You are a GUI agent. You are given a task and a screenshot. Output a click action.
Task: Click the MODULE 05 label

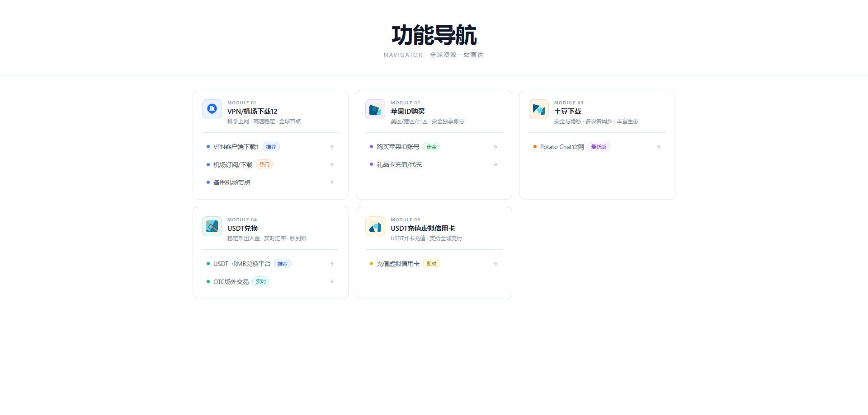(406, 220)
